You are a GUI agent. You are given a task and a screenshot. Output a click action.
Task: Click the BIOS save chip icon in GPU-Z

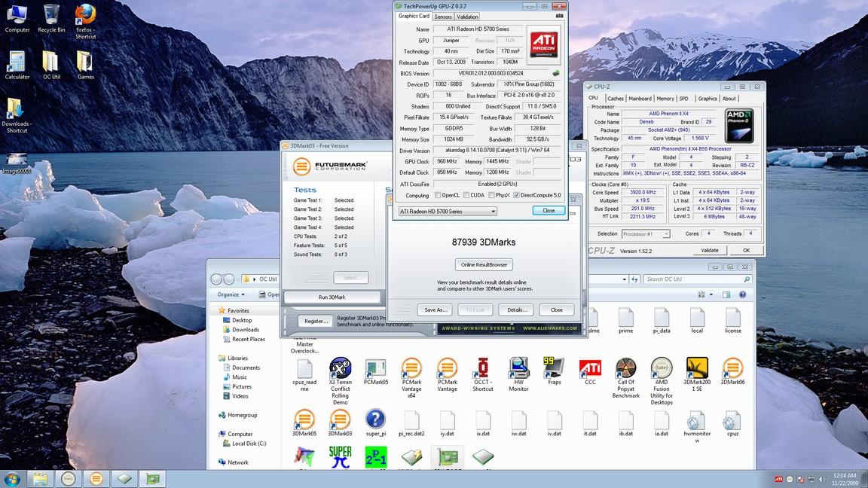pyautogui.click(x=556, y=73)
